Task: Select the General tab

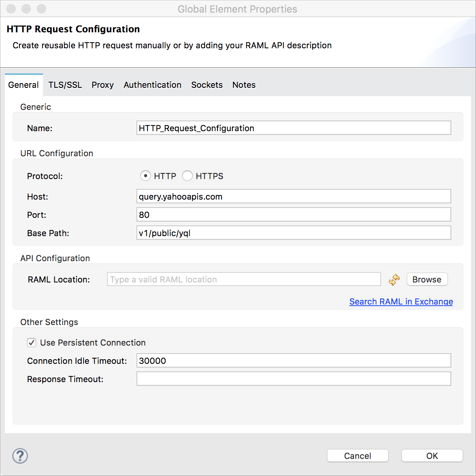Action: (x=24, y=85)
